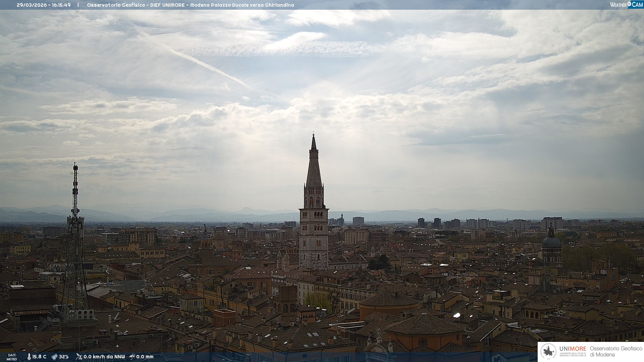Click the UNIMORE wordmark text
The width and height of the screenshot is (644, 362).
tap(573, 349)
